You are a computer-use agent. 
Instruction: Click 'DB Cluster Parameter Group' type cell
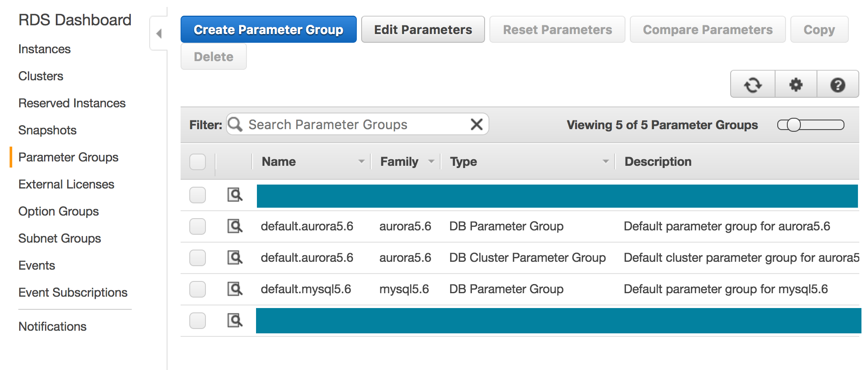coord(528,257)
